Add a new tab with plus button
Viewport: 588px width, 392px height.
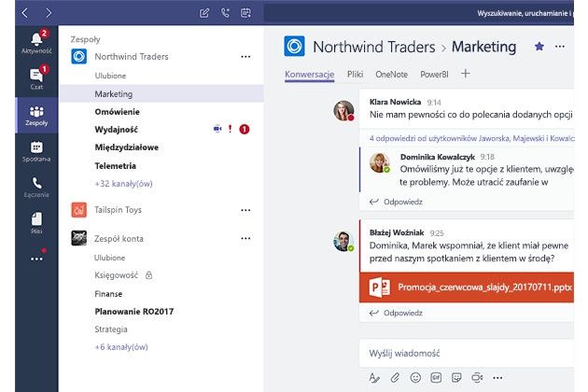pyautogui.click(x=466, y=74)
